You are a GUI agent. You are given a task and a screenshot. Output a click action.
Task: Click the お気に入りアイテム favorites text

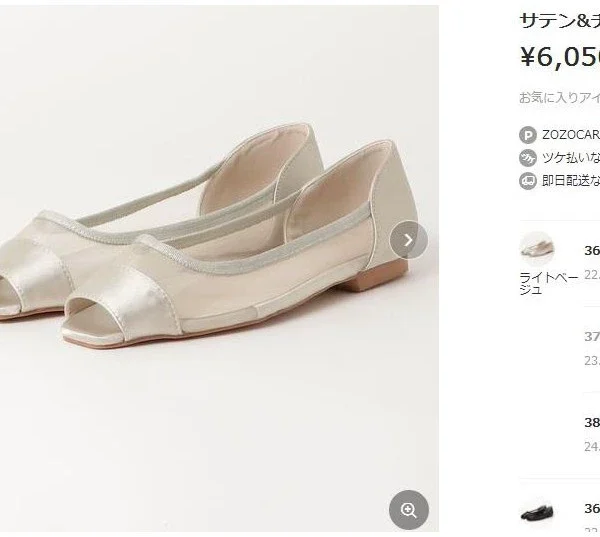[x=559, y=98]
